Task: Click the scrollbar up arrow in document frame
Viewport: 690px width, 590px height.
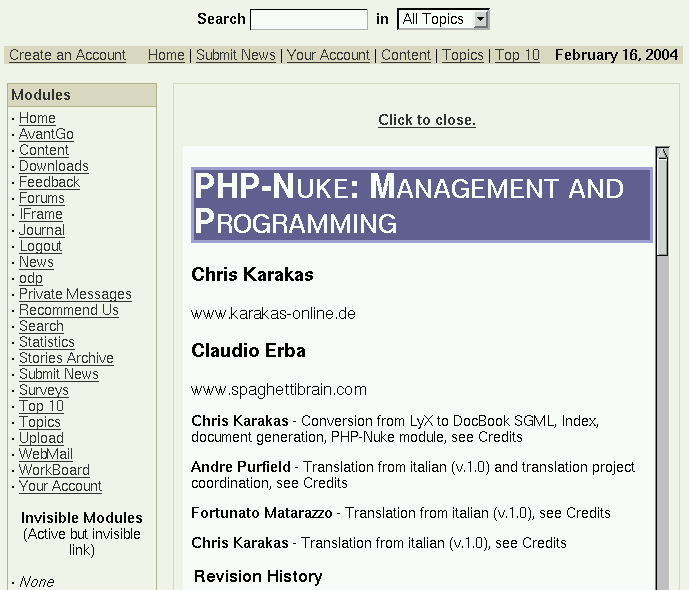Action: point(662,154)
